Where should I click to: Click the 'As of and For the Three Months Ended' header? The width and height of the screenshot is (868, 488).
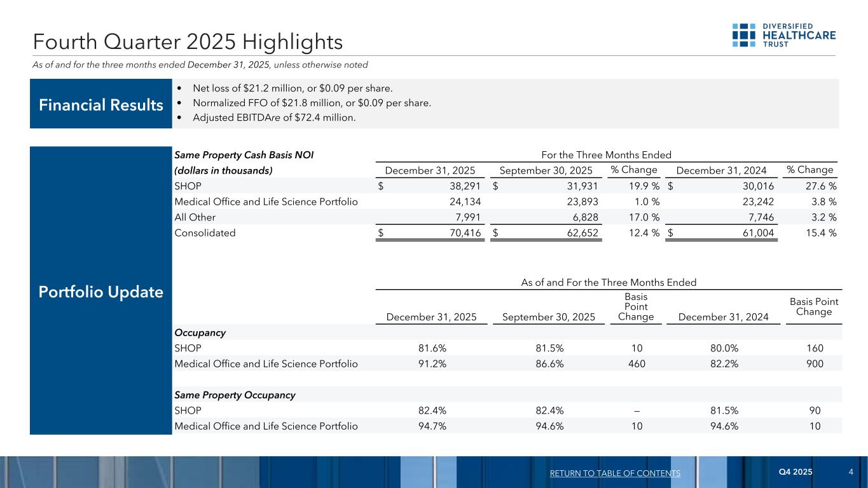pyautogui.click(x=609, y=282)
